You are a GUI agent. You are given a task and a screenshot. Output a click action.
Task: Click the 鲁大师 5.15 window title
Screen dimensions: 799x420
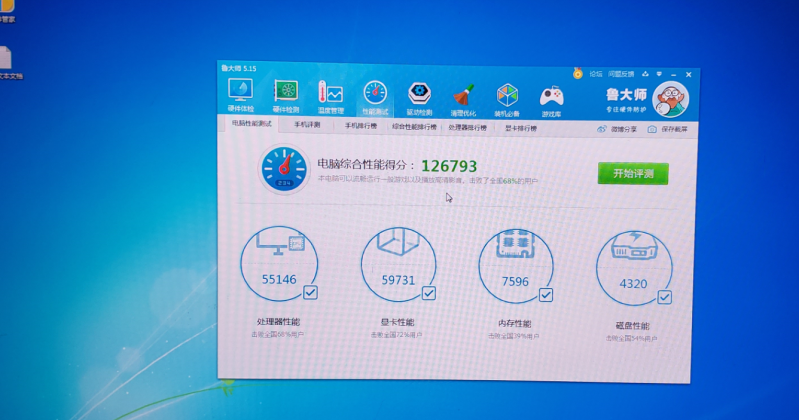(x=239, y=68)
